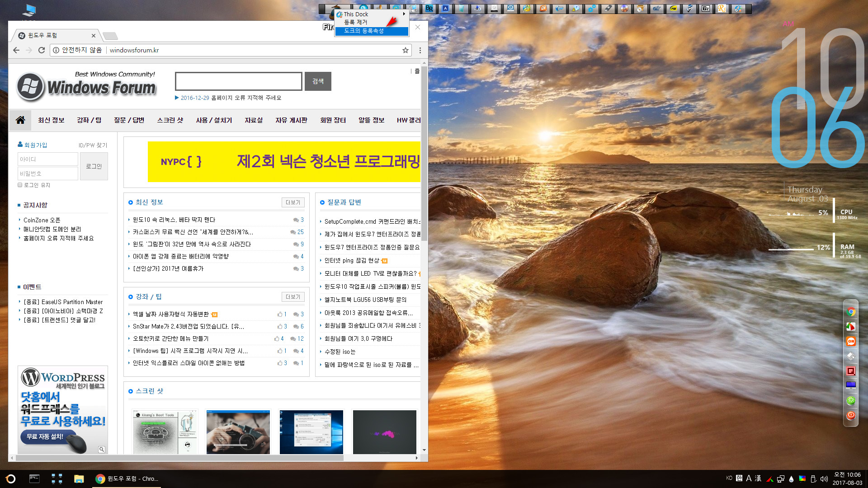Focus the 아이디 input field
Image resolution: width=868 pixels, height=488 pixels.
tap(48, 159)
